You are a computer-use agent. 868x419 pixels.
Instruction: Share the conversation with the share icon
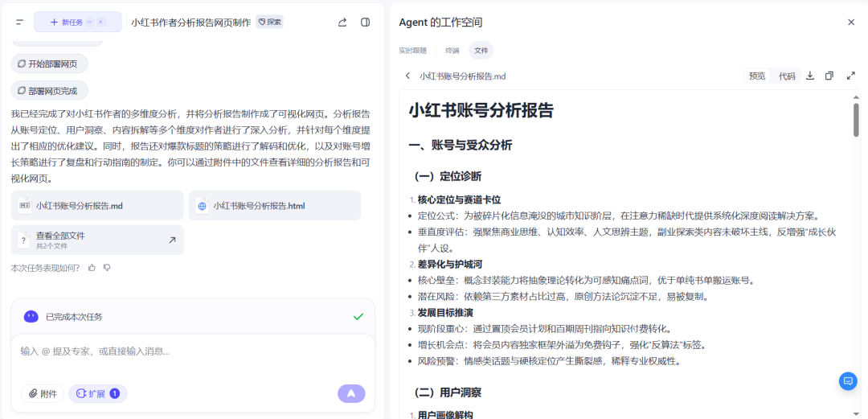point(342,23)
